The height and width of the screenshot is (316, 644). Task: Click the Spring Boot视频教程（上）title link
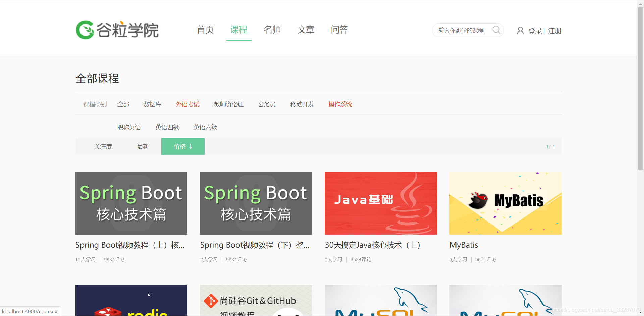(130, 245)
